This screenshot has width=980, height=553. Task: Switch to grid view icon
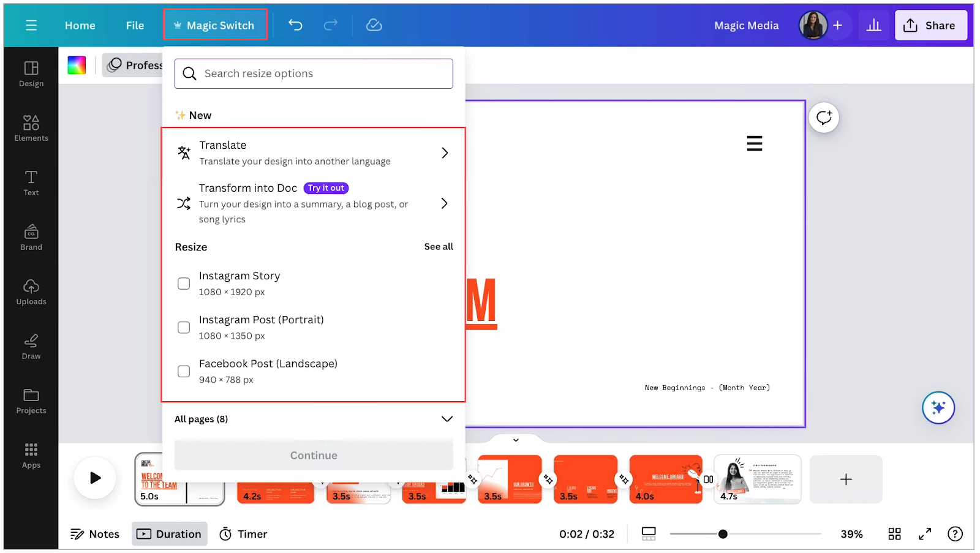click(x=894, y=534)
